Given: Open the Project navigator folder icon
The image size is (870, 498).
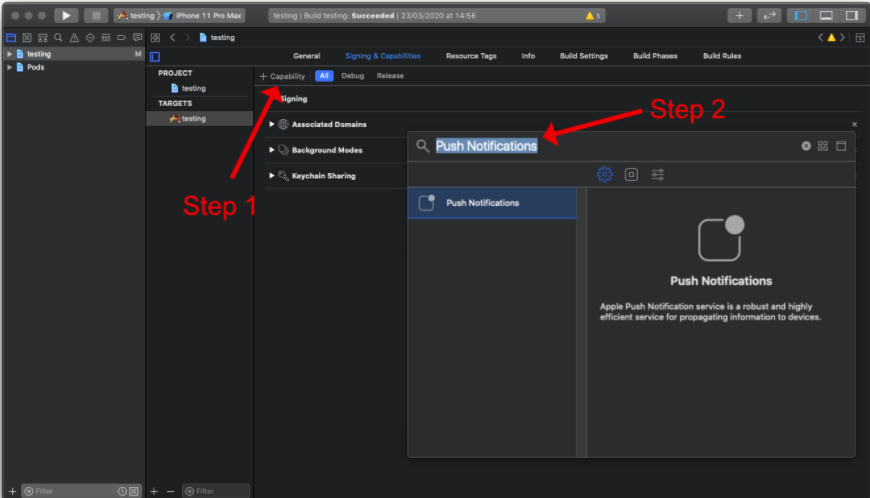Looking at the screenshot, I should point(11,38).
